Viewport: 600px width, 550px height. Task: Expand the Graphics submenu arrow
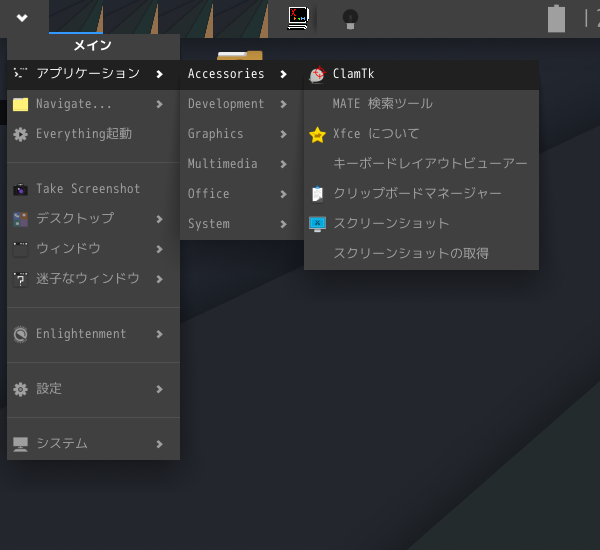pyautogui.click(x=283, y=134)
